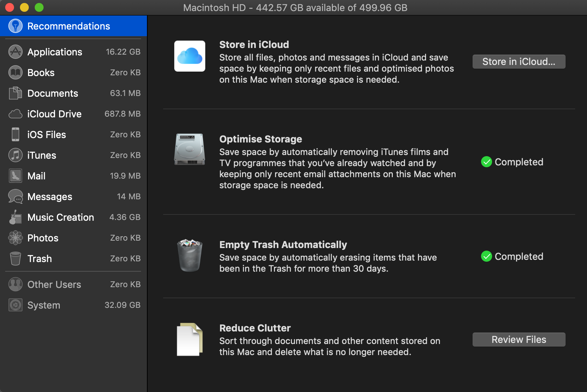Click the Trash label
Viewport: 587px width, 392px height.
click(40, 259)
